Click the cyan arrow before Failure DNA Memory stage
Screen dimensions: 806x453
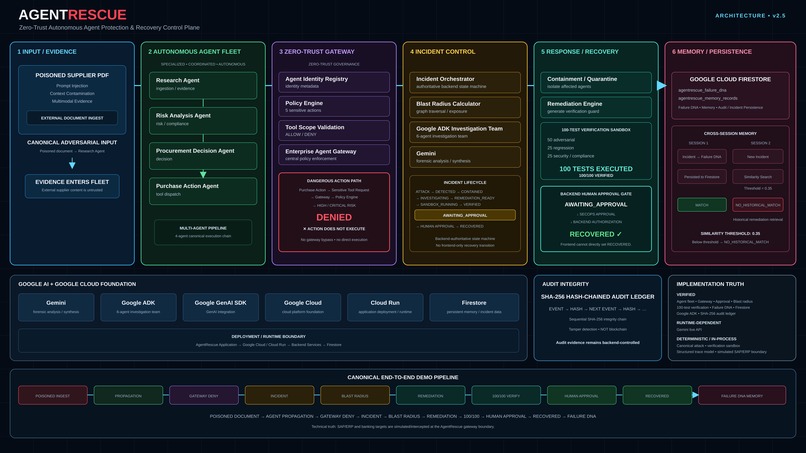[x=695, y=395]
